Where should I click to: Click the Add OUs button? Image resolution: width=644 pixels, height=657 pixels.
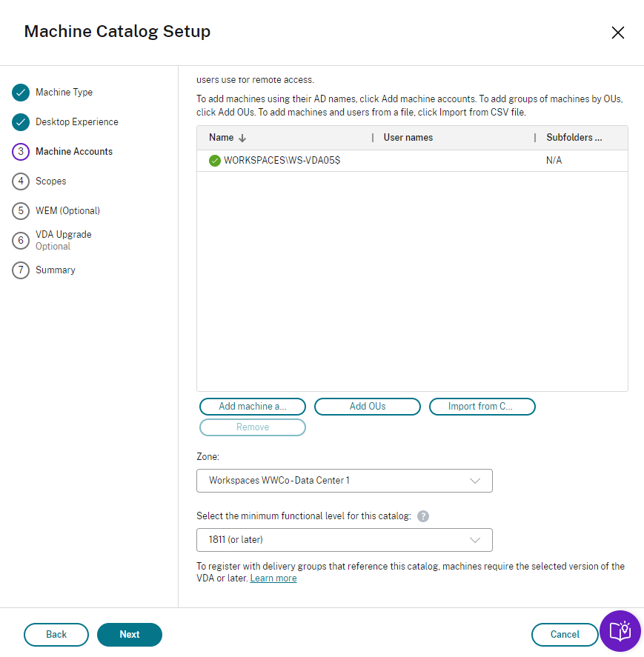click(x=368, y=407)
